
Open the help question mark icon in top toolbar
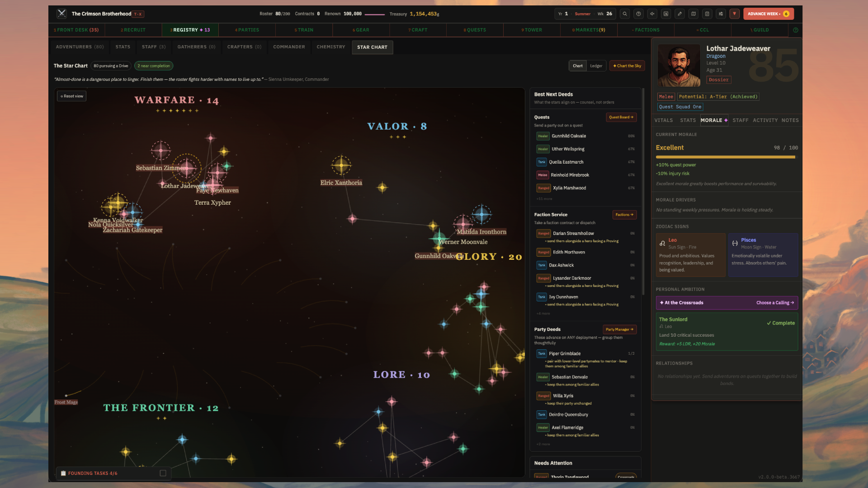(x=638, y=14)
